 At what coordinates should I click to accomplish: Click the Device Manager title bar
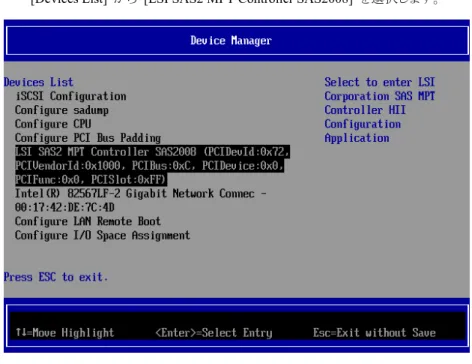237,41
